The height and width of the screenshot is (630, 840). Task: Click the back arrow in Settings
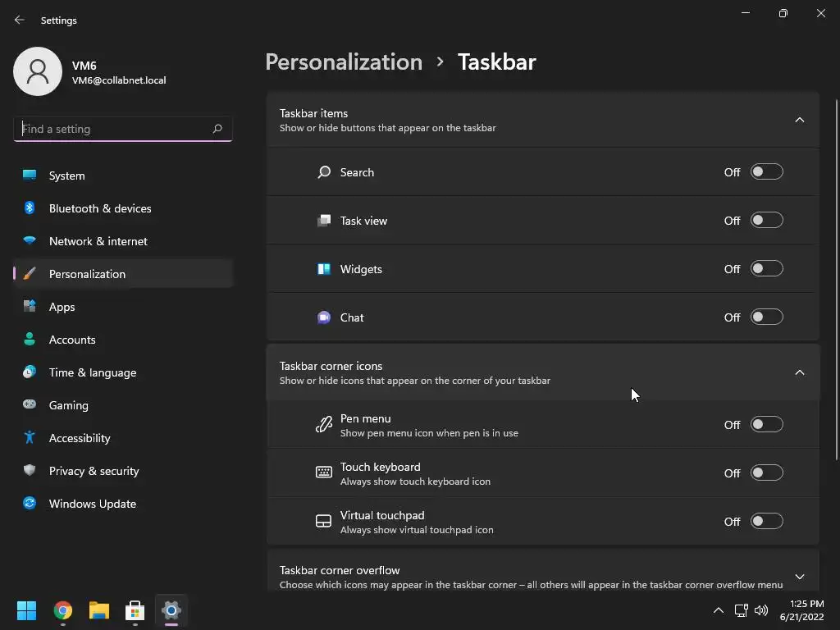[20, 20]
